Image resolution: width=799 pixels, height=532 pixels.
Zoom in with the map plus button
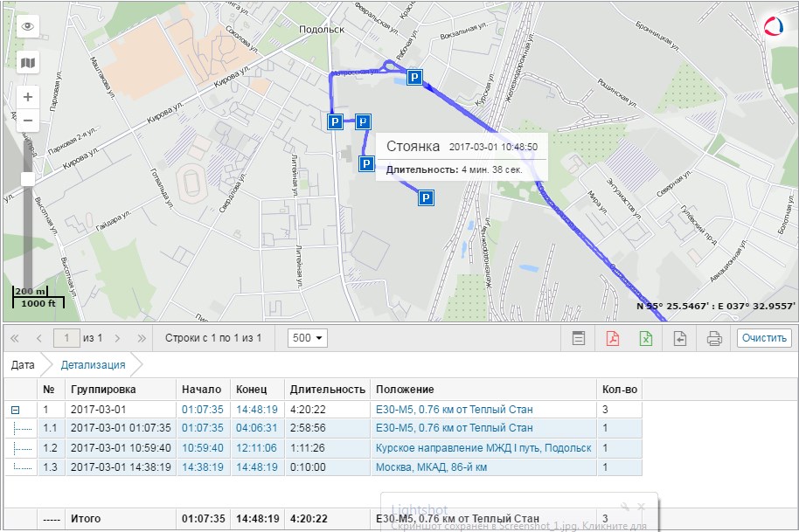[28, 97]
